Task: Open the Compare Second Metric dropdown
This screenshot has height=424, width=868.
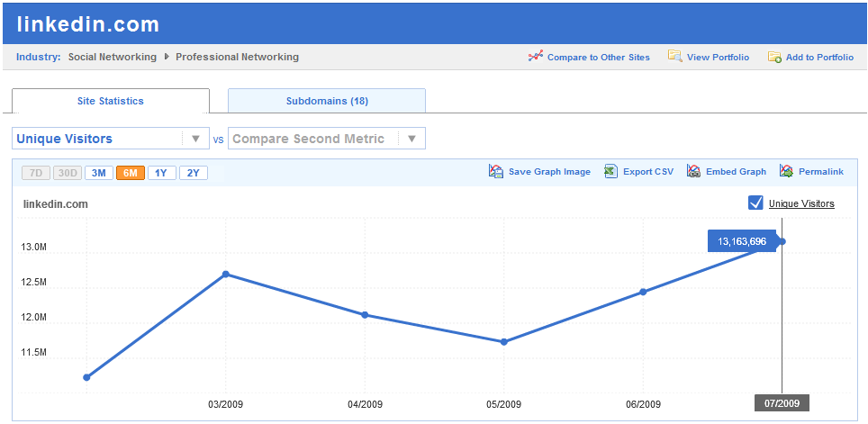Action: coord(327,139)
